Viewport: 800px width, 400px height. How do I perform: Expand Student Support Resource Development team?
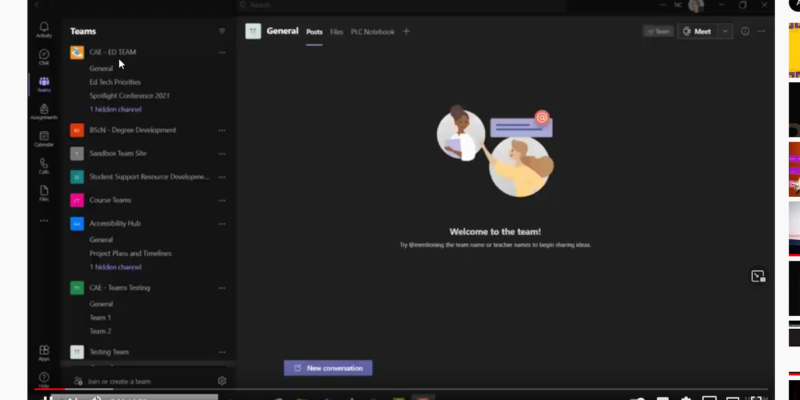pos(149,177)
